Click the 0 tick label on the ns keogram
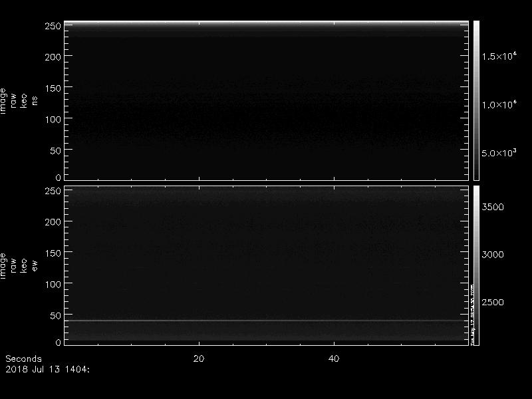 [x=59, y=178]
